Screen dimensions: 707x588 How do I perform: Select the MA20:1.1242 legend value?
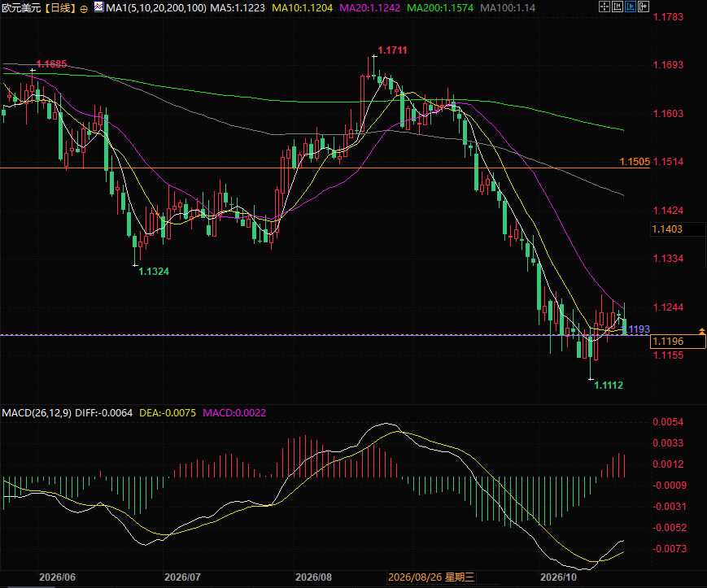(369, 7)
